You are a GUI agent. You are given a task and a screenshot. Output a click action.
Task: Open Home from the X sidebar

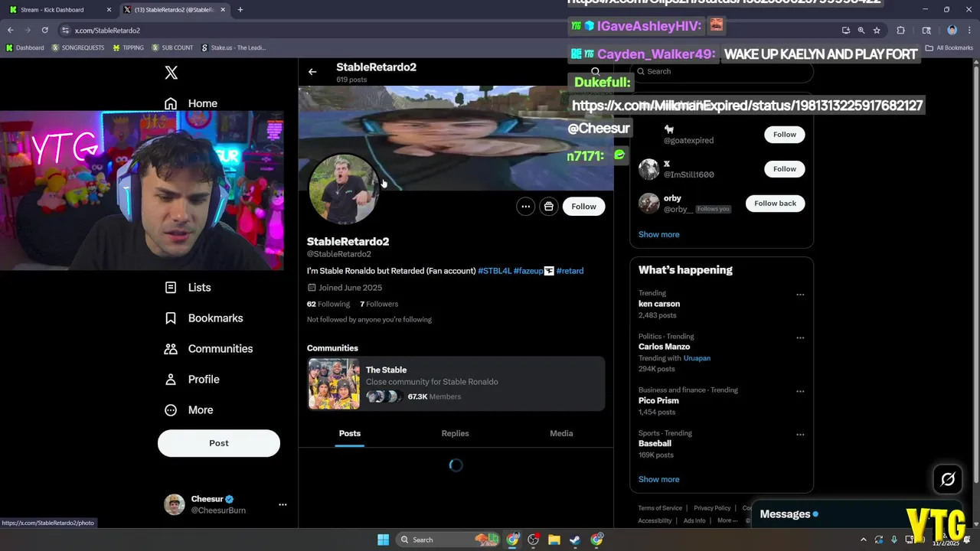[x=191, y=103]
